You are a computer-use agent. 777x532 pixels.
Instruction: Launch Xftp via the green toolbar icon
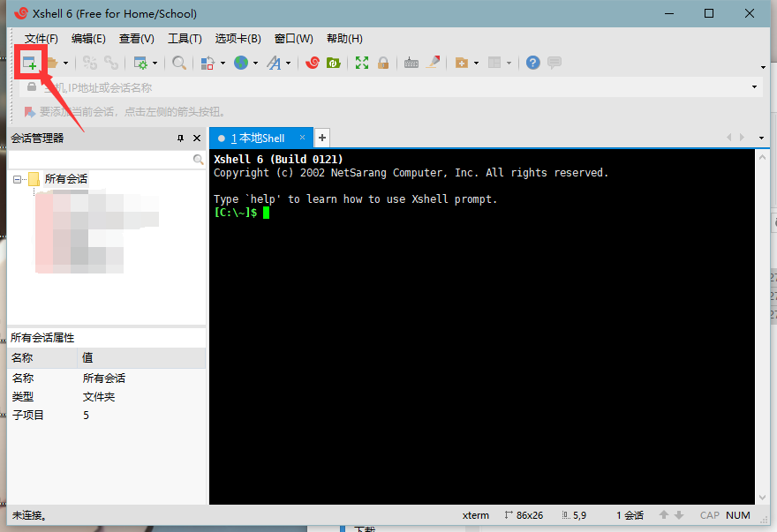(334, 63)
